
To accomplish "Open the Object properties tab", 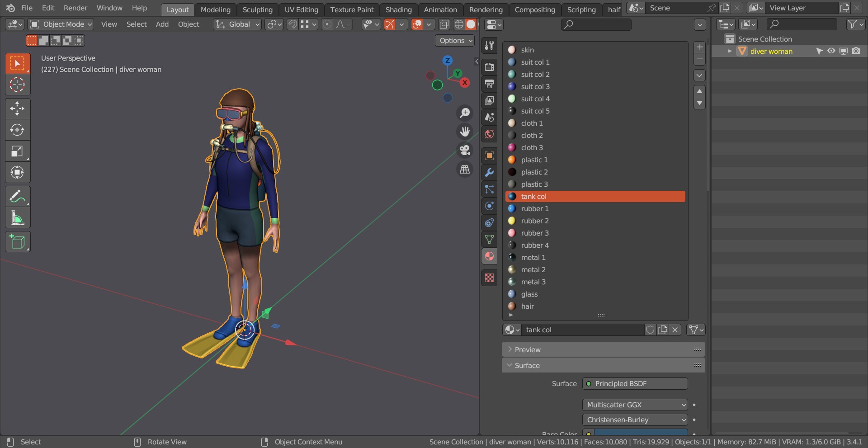I will [x=489, y=156].
